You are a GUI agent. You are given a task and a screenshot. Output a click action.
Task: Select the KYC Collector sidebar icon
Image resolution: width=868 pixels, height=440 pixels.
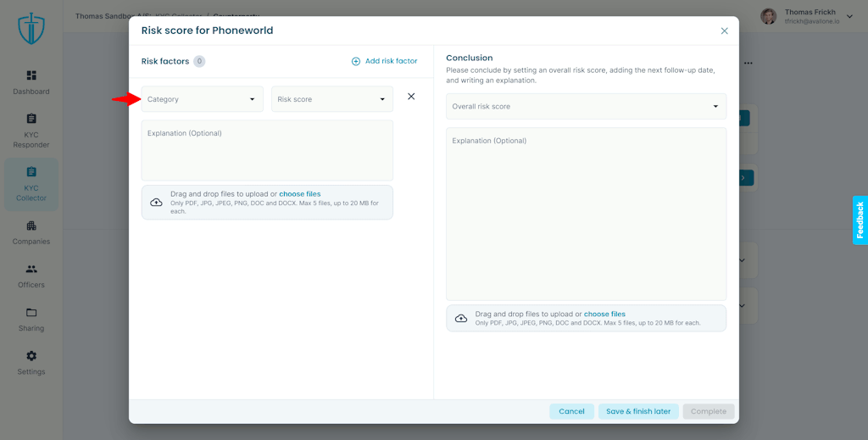point(31,171)
